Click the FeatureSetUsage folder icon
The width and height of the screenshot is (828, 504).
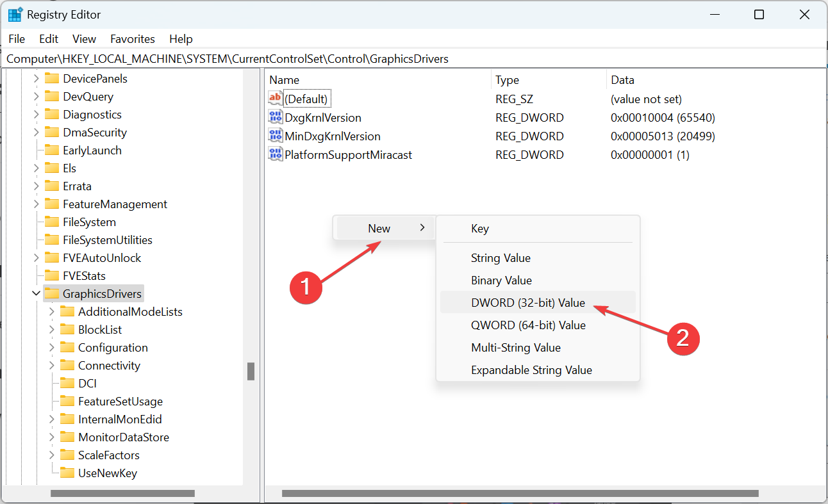(67, 401)
